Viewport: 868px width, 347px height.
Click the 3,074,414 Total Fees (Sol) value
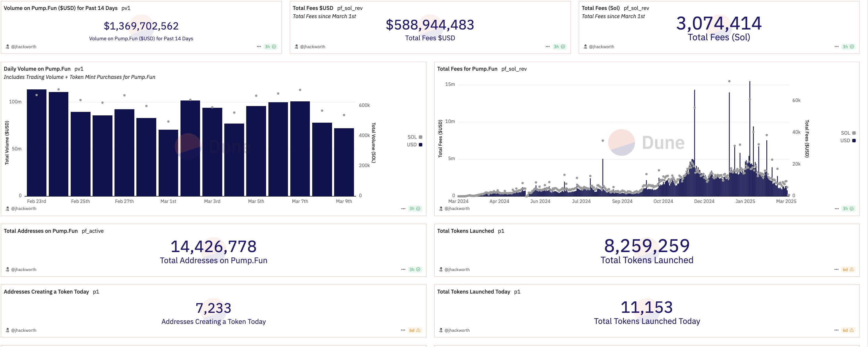[719, 23]
